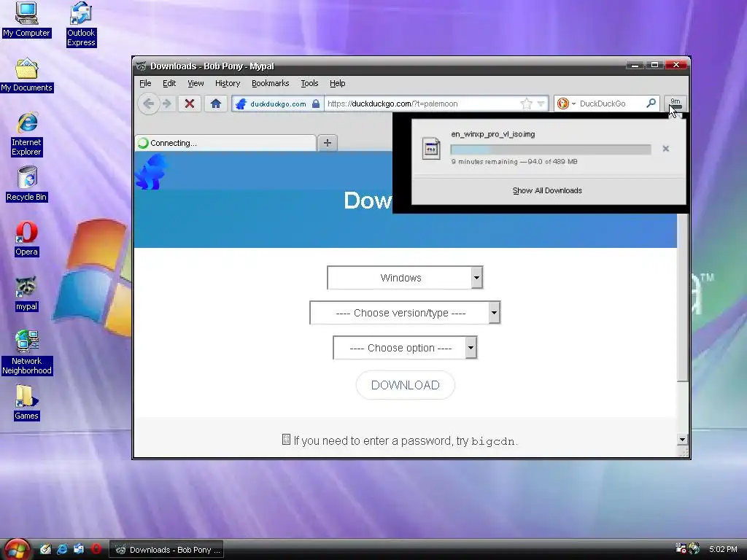
Task: Open My Computer desktop icon
Action: tap(26, 19)
